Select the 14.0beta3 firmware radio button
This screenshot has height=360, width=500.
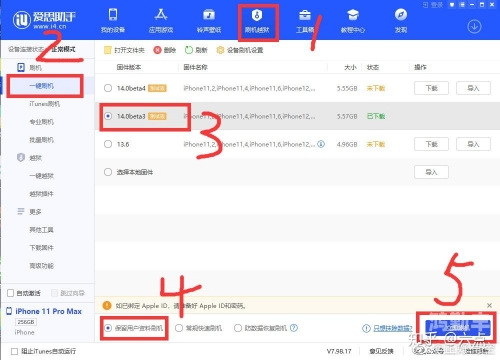(x=108, y=116)
